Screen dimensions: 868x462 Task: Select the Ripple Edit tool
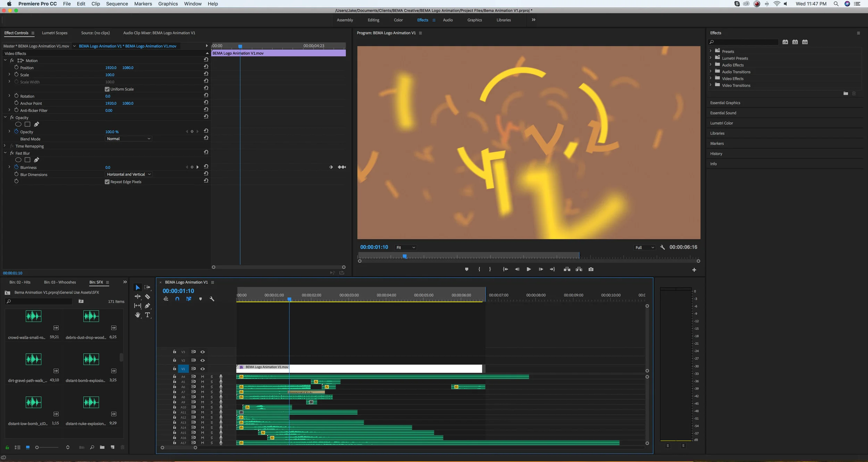[x=137, y=297]
